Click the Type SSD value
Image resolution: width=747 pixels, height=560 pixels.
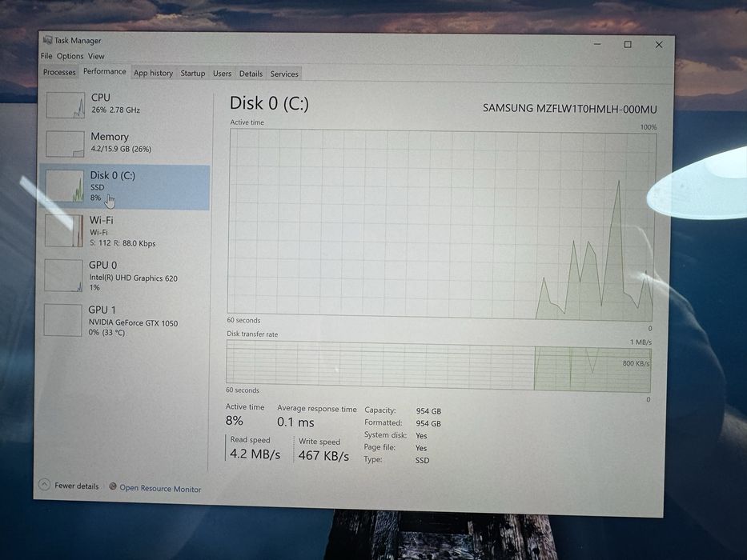point(422,461)
